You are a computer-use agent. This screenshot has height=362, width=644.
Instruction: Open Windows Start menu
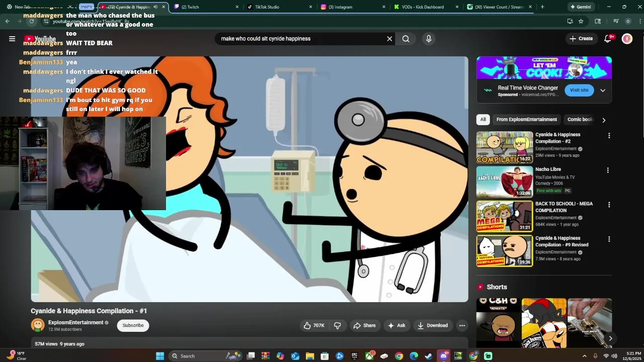pos(160,356)
